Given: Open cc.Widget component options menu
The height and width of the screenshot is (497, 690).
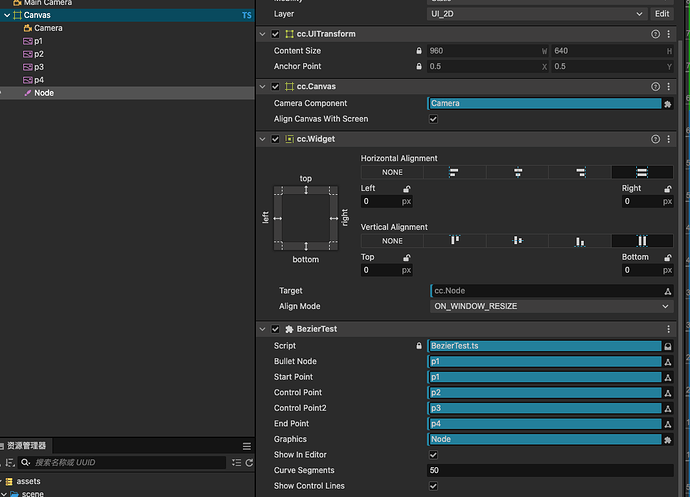Looking at the screenshot, I should point(669,139).
